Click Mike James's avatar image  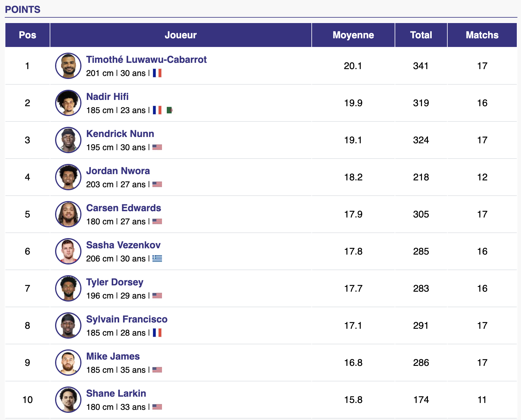click(x=68, y=363)
